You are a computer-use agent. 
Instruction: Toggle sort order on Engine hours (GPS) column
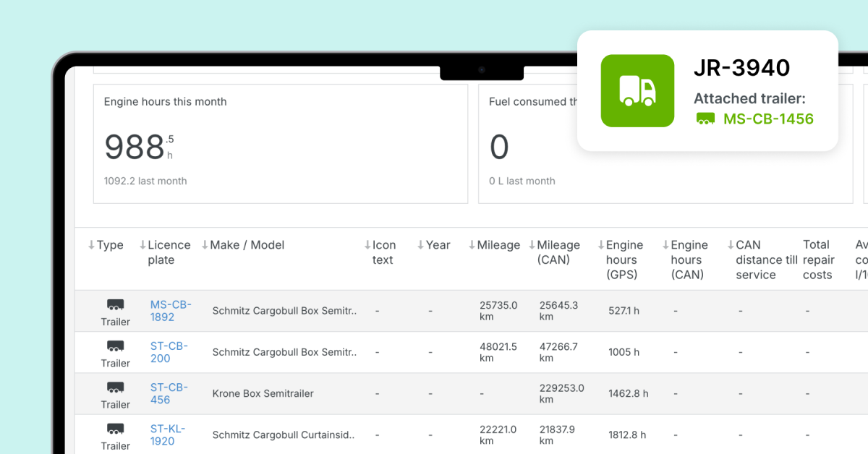point(600,245)
